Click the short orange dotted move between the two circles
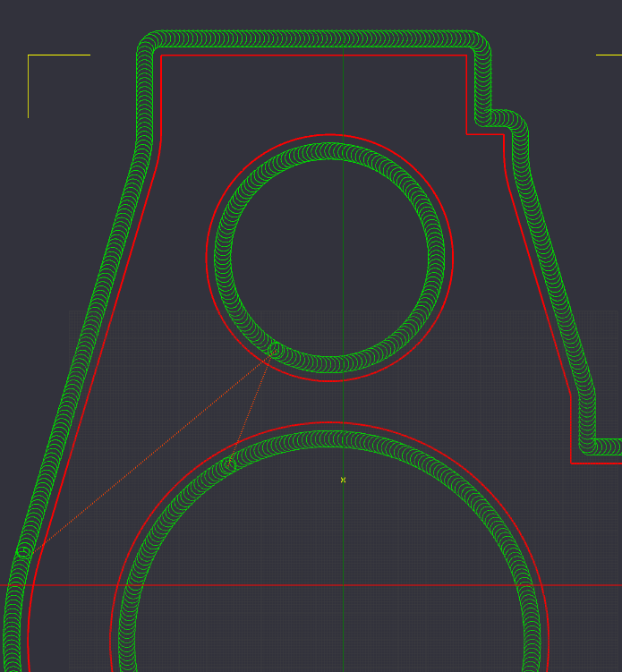The image size is (622, 672). coord(252,407)
